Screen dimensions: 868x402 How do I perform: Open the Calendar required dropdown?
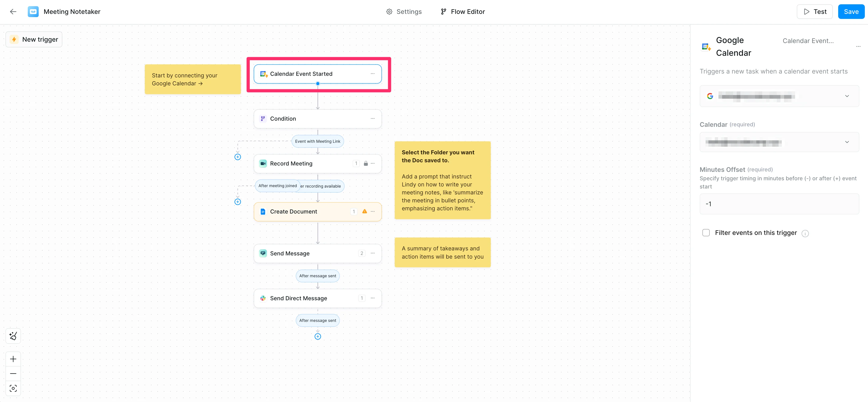coord(779,142)
